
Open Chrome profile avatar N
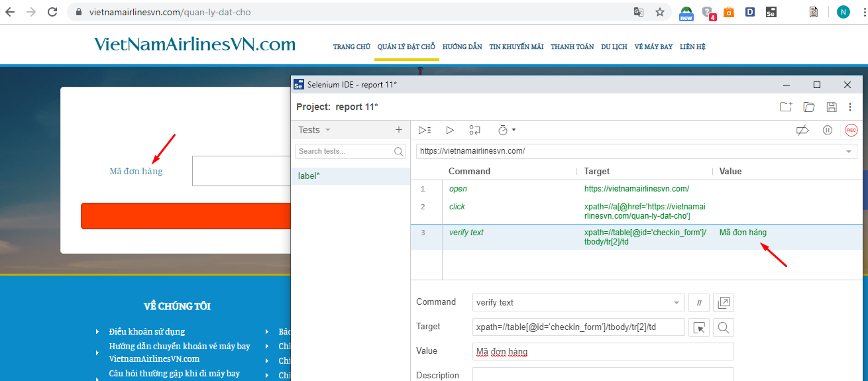tap(843, 12)
